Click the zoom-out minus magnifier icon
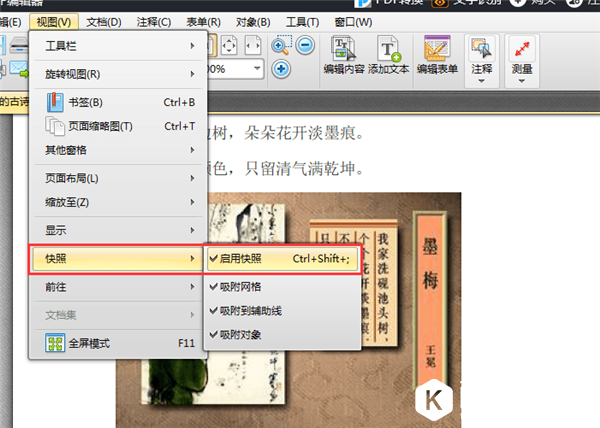 click(305, 45)
